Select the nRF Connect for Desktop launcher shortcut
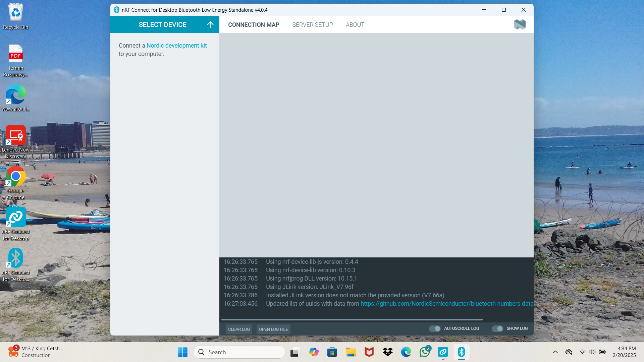This screenshot has width=644, height=362. tap(15, 224)
